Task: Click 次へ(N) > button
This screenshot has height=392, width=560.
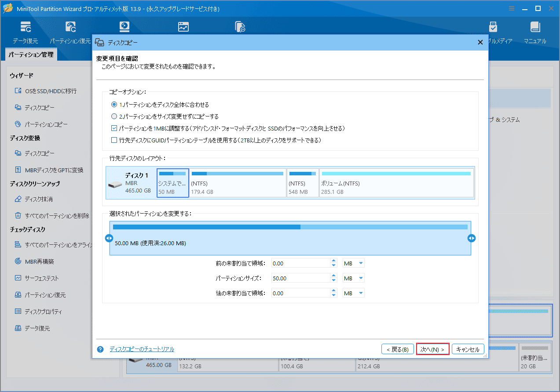Action: (432, 349)
